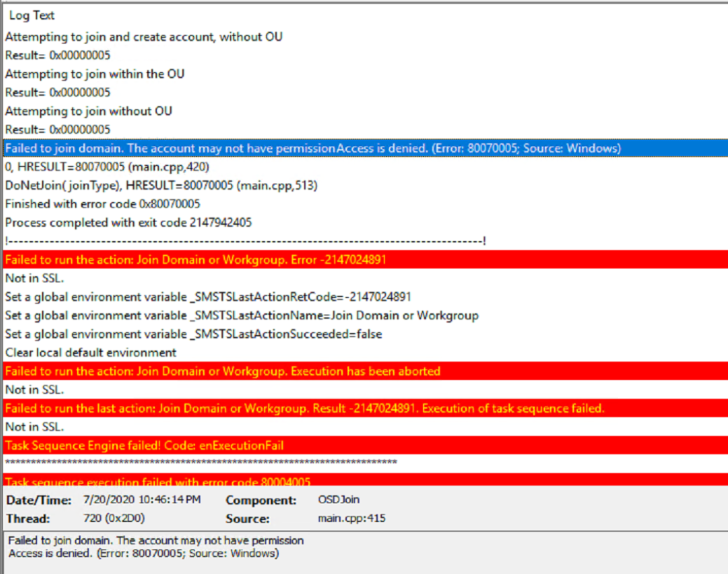Click 'Finished with error code 0x80070005' line
The width and height of the screenshot is (728, 574).
tap(102, 204)
